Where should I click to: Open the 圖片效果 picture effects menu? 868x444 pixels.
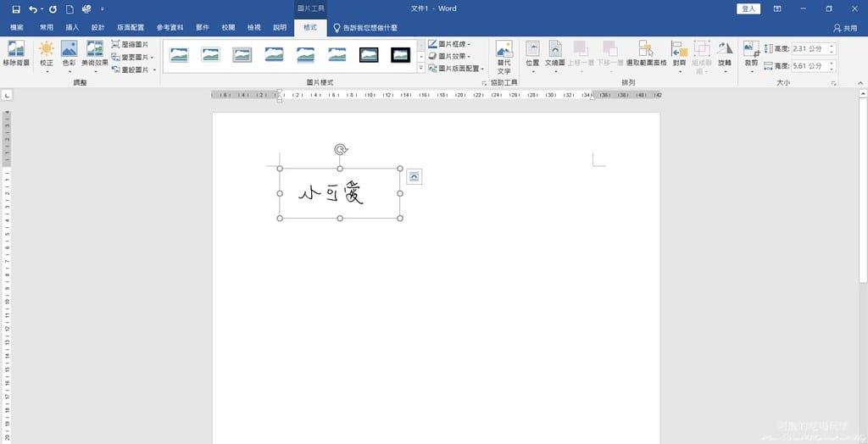[449, 56]
